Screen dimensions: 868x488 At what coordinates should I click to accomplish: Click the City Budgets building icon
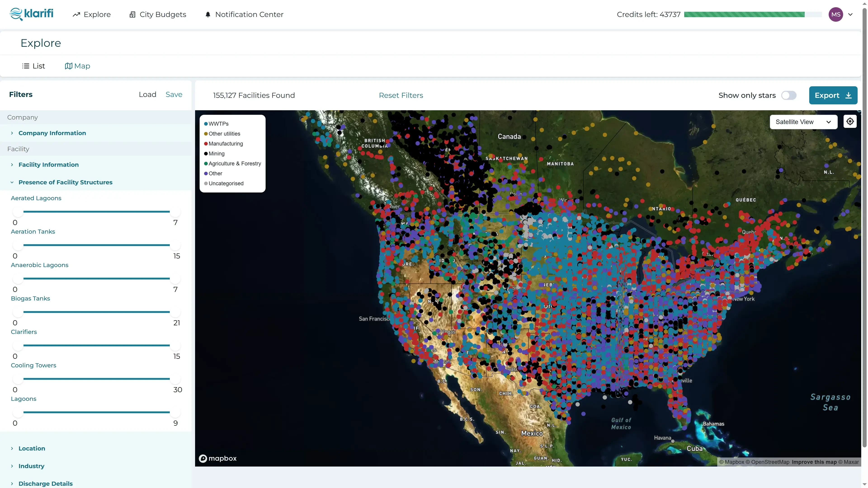(x=132, y=14)
